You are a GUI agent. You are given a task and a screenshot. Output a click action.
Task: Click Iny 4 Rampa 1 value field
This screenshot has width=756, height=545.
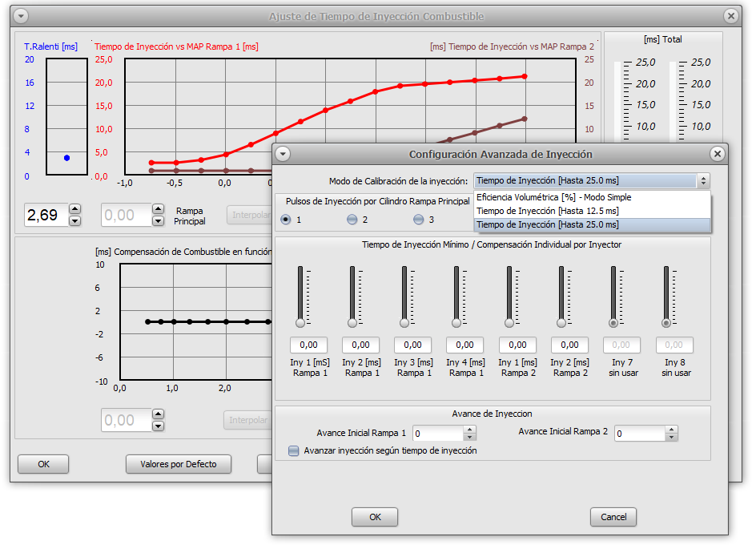(x=464, y=345)
